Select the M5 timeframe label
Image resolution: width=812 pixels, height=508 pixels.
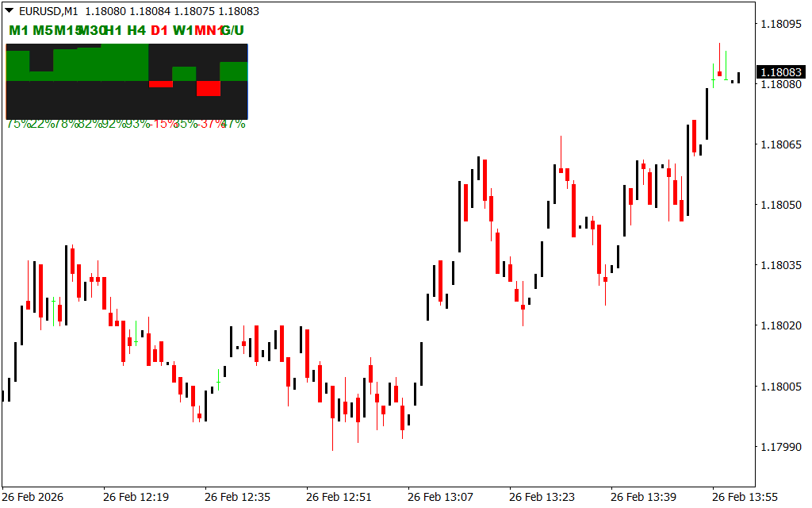42,30
